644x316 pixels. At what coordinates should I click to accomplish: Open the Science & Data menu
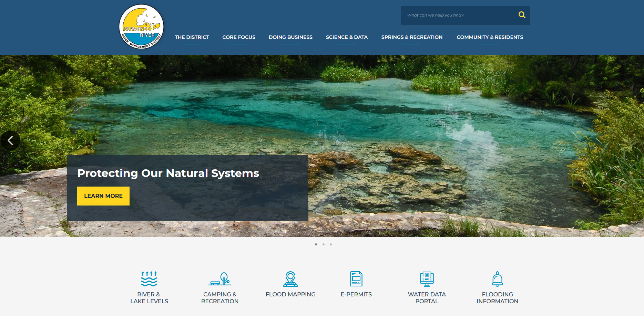(347, 37)
